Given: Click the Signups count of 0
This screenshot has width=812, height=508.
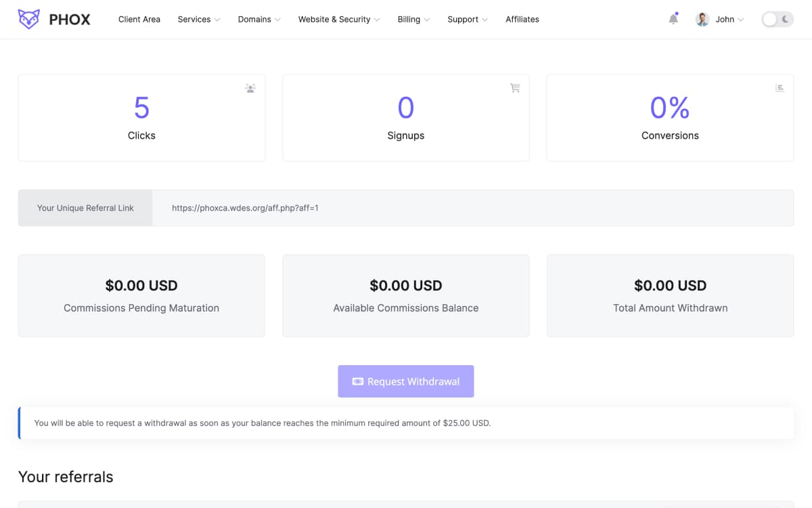Looking at the screenshot, I should point(406,108).
